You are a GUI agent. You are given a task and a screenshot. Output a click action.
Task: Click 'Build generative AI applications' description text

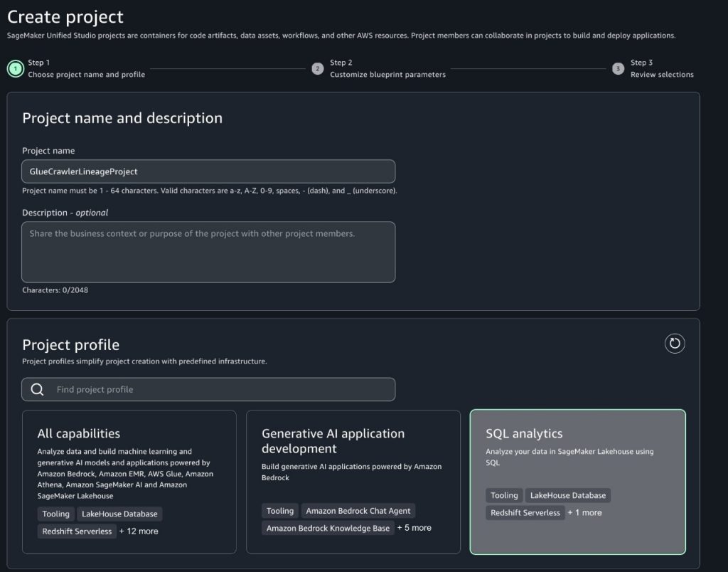351,472
